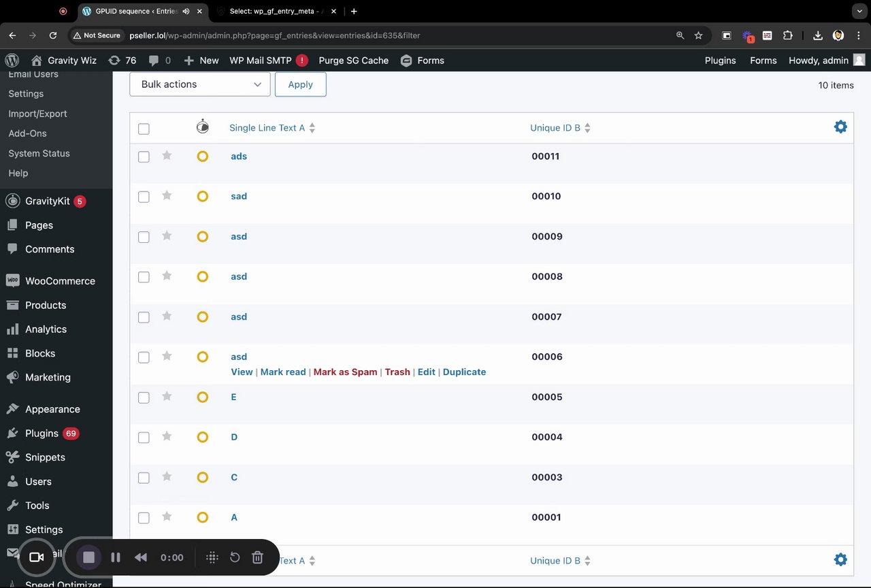This screenshot has width=871, height=588.
Task: Select the checkbox for entry ads
Action: [144, 157]
